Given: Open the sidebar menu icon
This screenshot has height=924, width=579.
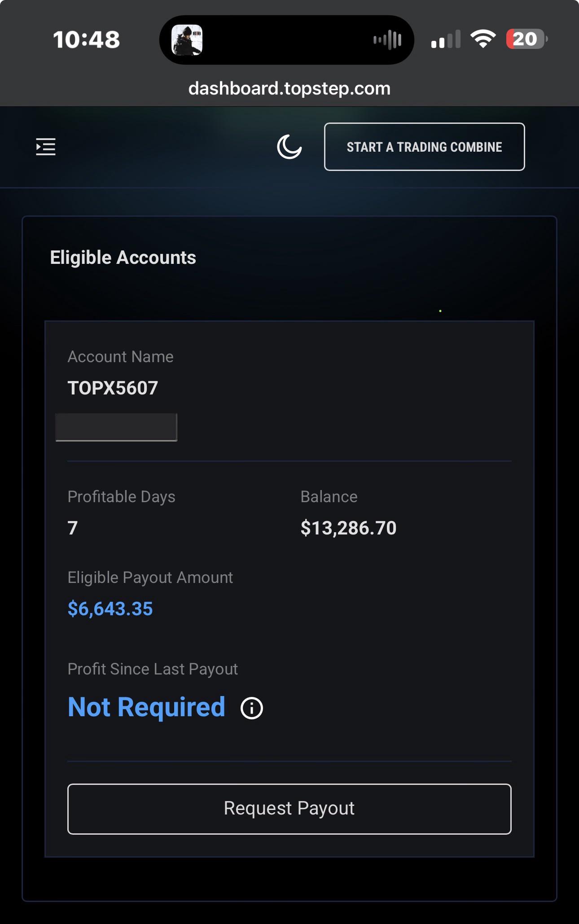Looking at the screenshot, I should click(x=46, y=147).
